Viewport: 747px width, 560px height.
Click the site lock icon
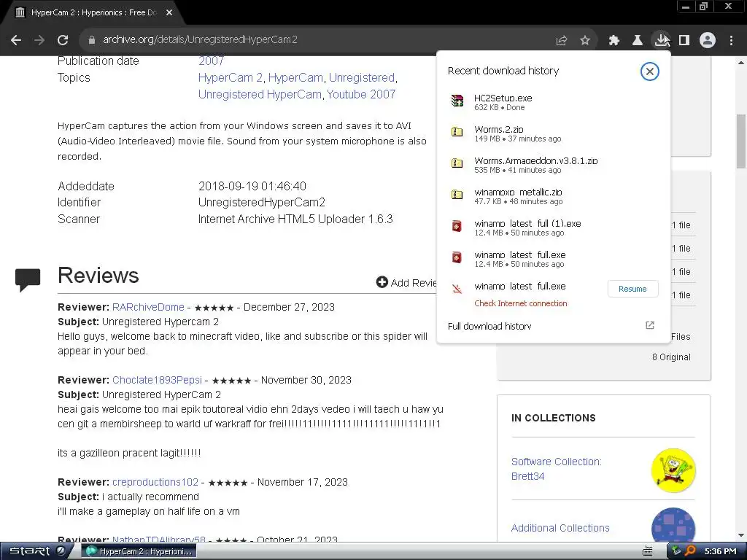point(91,40)
